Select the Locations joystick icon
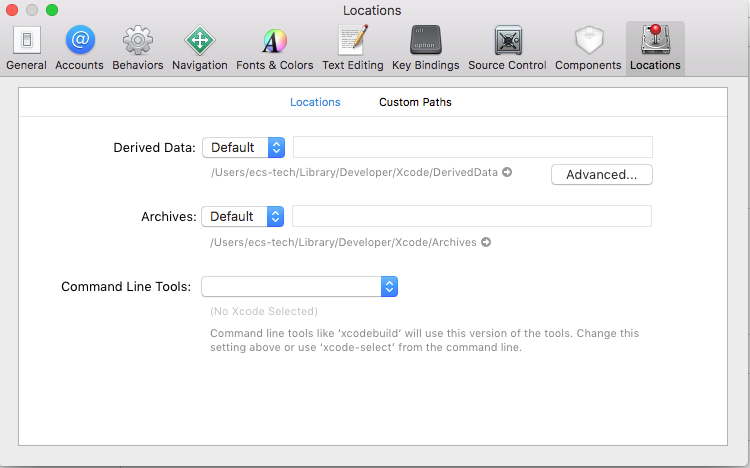The width and height of the screenshot is (750, 468). (x=655, y=40)
